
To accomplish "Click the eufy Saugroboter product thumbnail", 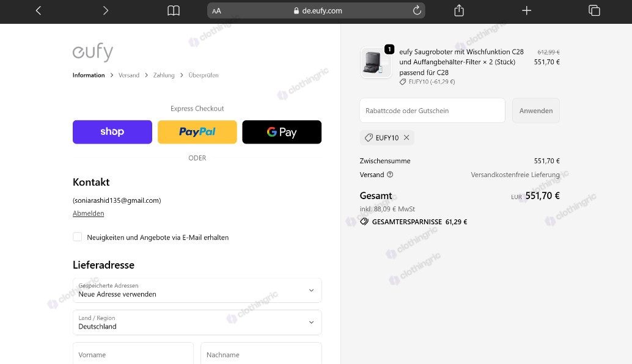I will (376, 62).
